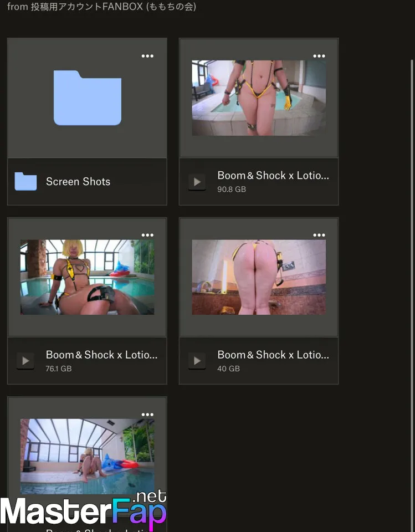Open the more options menu on the folder tile
Screen dimensions: 415x532
(x=147, y=56)
